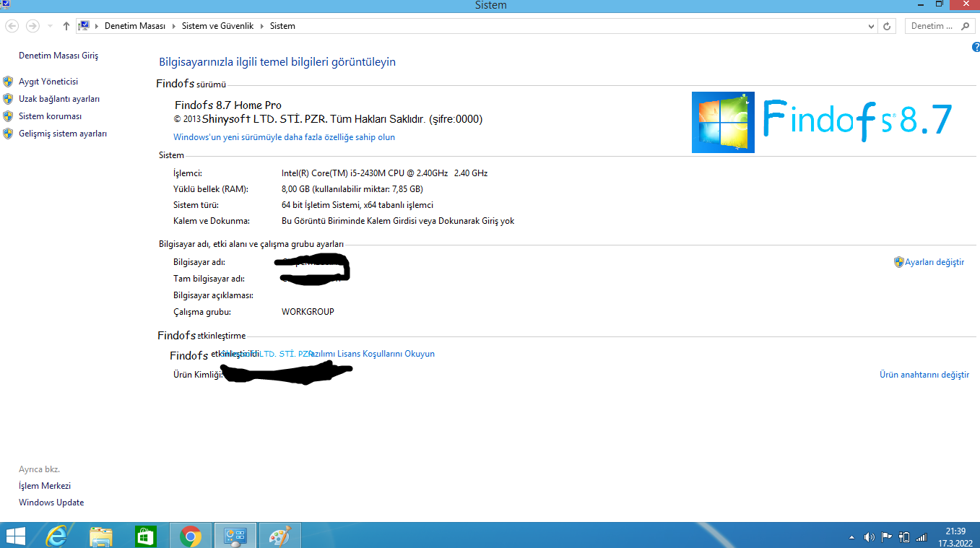Open Paint from the taskbar
The image size is (980, 548).
pyautogui.click(x=279, y=536)
